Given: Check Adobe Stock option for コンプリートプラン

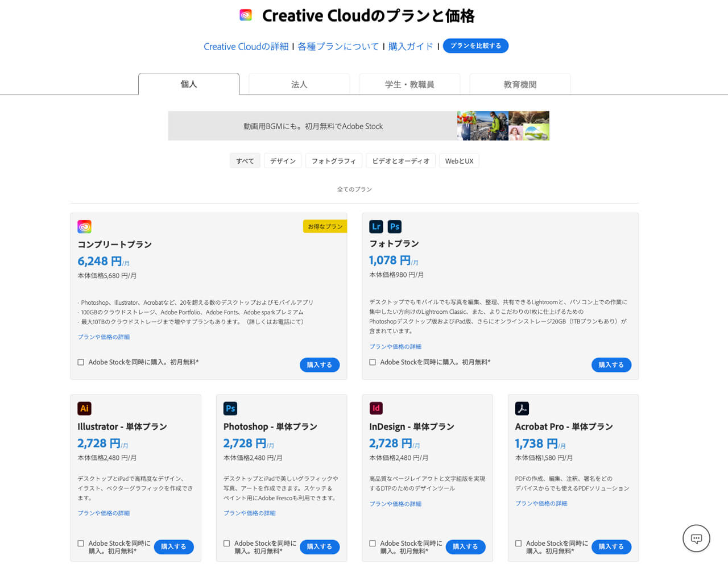Looking at the screenshot, I should click(x=81, y=362).
